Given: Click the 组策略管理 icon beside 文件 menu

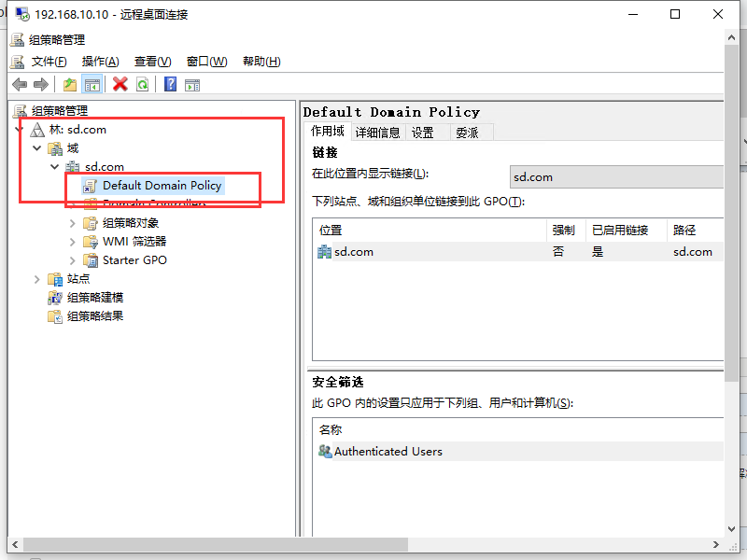Looking at the screenshot, I should coord(18,62).
